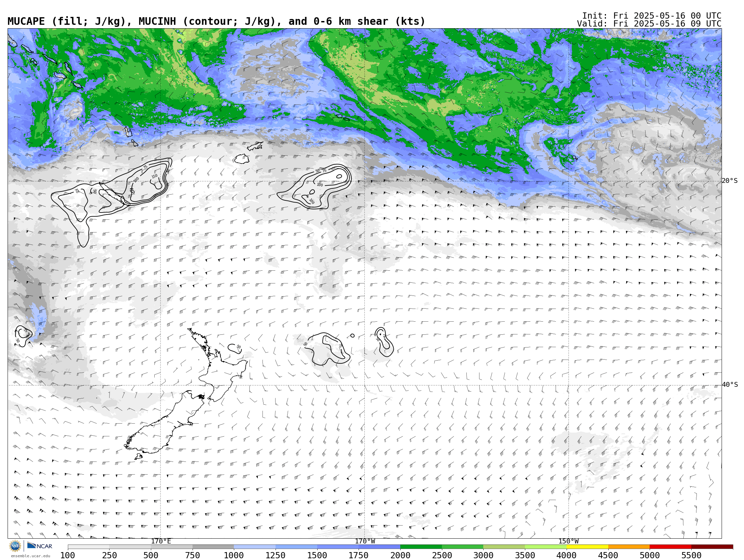Click the light gray 100-250 colorbar swatch

(x=89, y=547)
